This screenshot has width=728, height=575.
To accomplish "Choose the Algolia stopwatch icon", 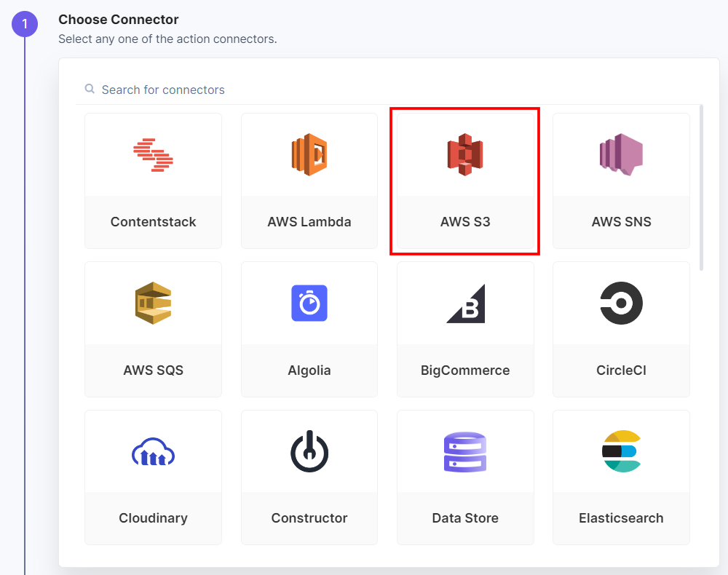I will [x=309, y=303].
